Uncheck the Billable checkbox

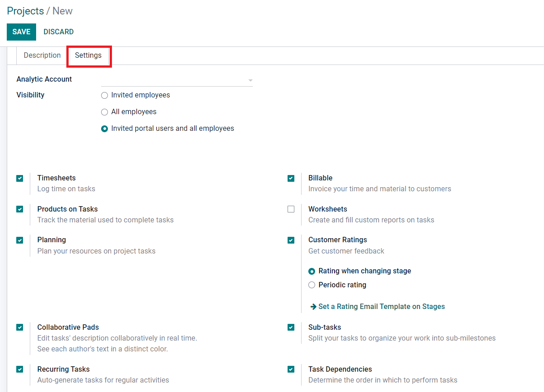[291, 178]
